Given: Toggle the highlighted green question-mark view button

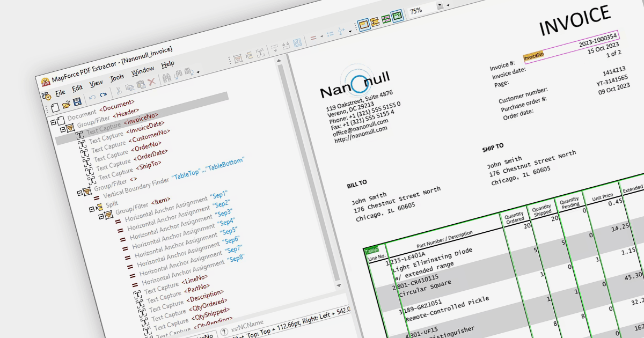Looking at the screenshot, I should click(397, 16).
